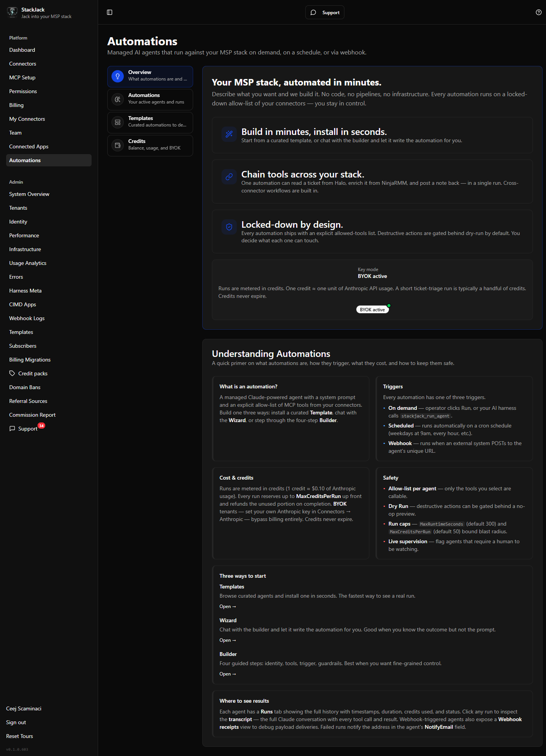Select Automations in the sidebar
This screenshot has height=756, width=546.
click(49, 160)
